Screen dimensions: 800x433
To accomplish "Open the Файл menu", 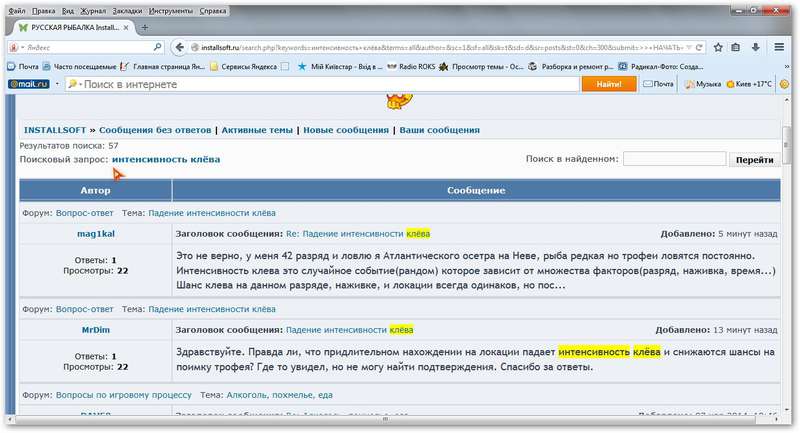I will tap(16, 11).
